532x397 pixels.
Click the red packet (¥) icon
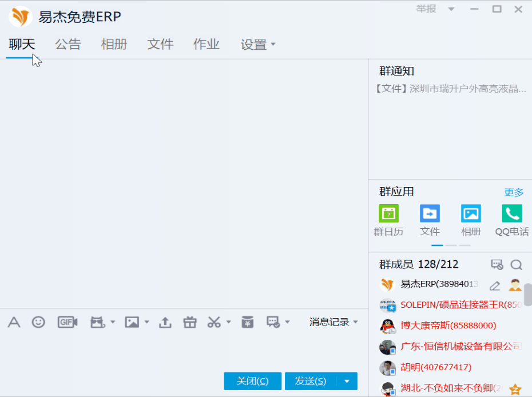[x=247, y=322]
